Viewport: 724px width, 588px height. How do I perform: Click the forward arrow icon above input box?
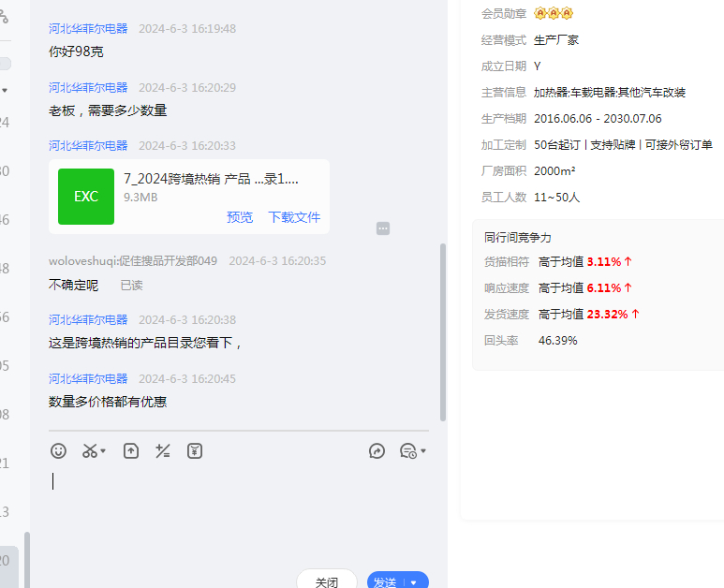click(377, 451)
